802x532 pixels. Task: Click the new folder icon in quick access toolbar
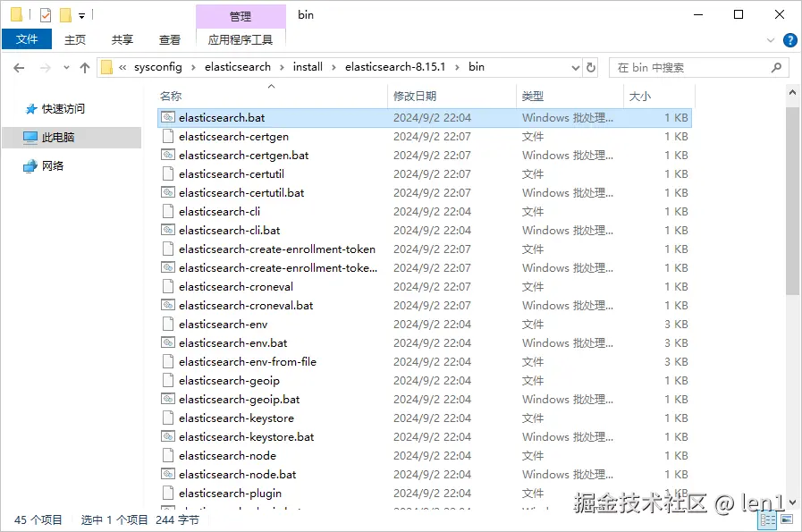pyautogui.click(x=65, y=15)
